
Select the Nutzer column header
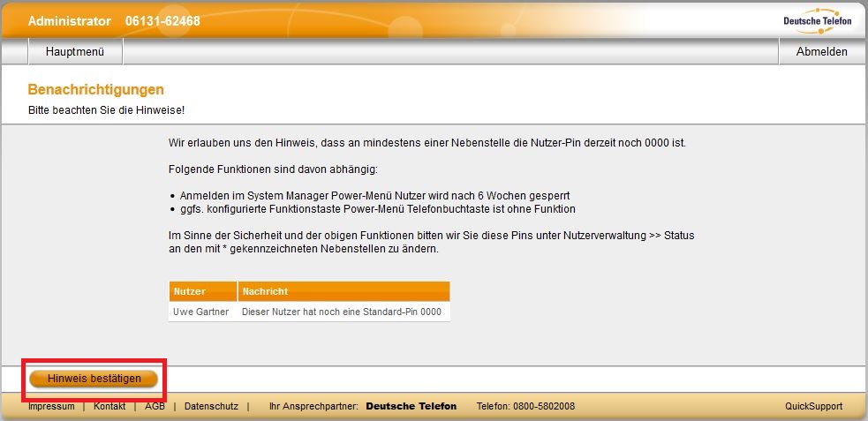point(203,291)
